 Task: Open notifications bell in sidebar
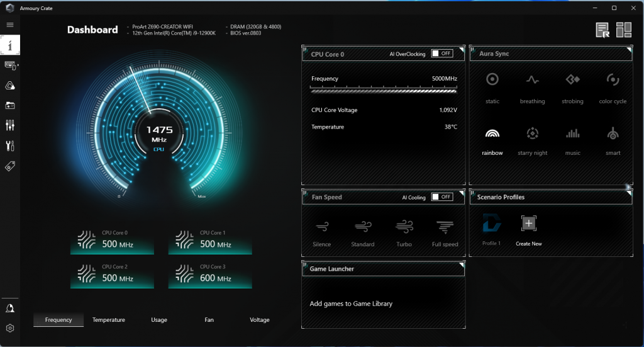point(10,309)
